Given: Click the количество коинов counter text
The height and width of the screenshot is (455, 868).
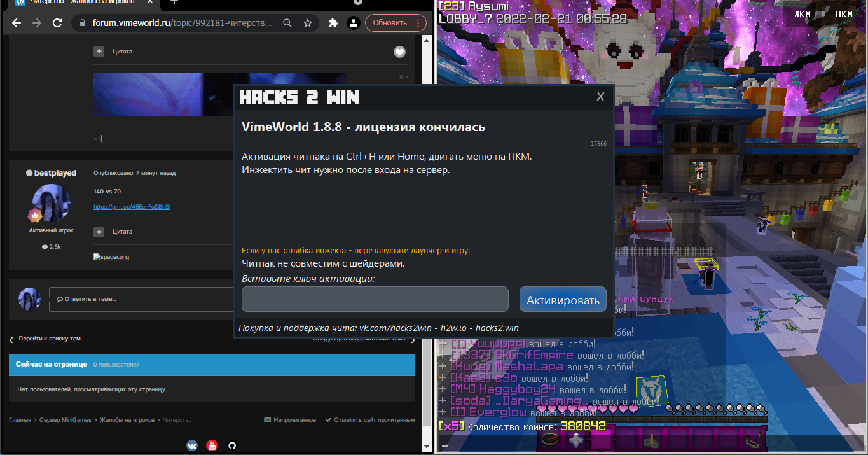Looking at the screenshot, I should click(522, 426).
